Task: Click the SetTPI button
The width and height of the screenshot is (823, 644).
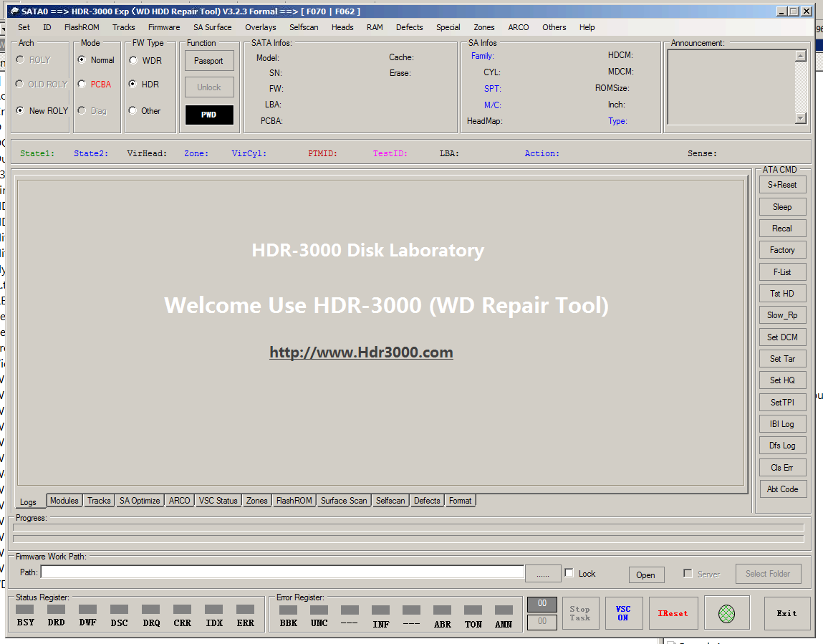Action: [x=782, y=402]
